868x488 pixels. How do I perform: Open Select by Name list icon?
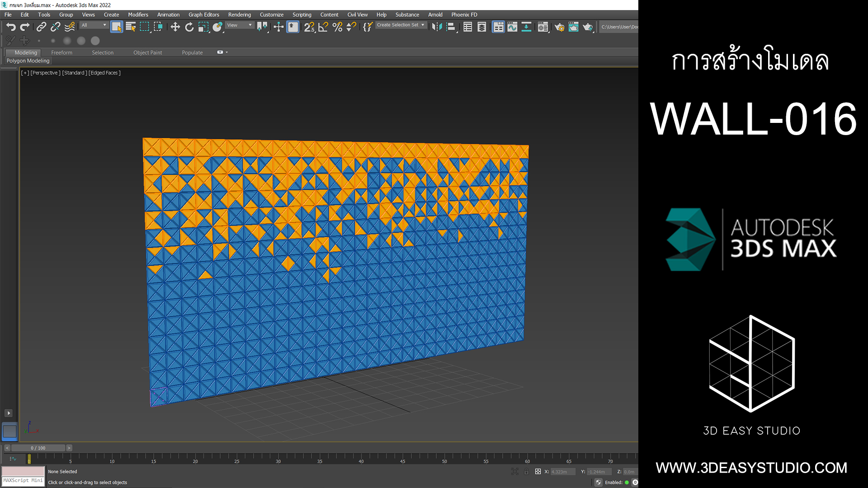[131, 27]
